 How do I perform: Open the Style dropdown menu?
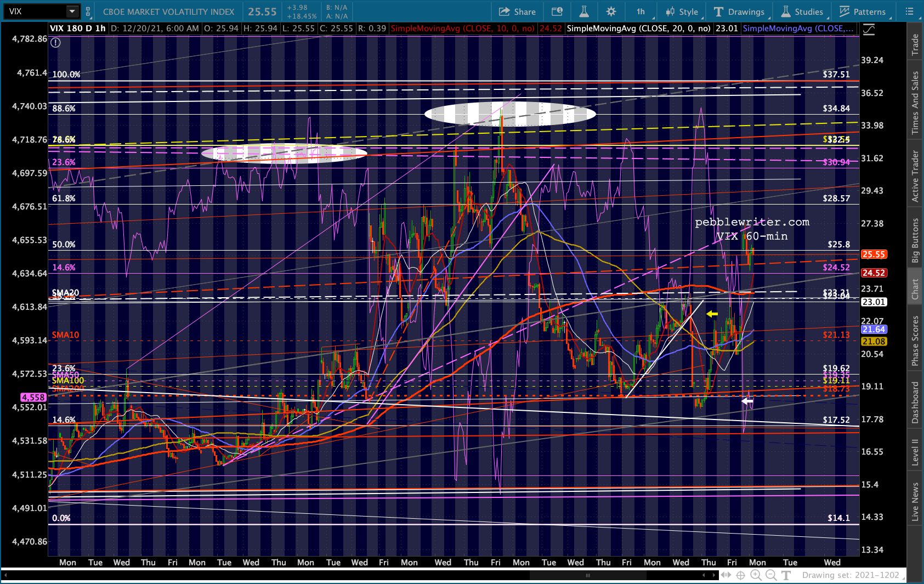[682, 12]
